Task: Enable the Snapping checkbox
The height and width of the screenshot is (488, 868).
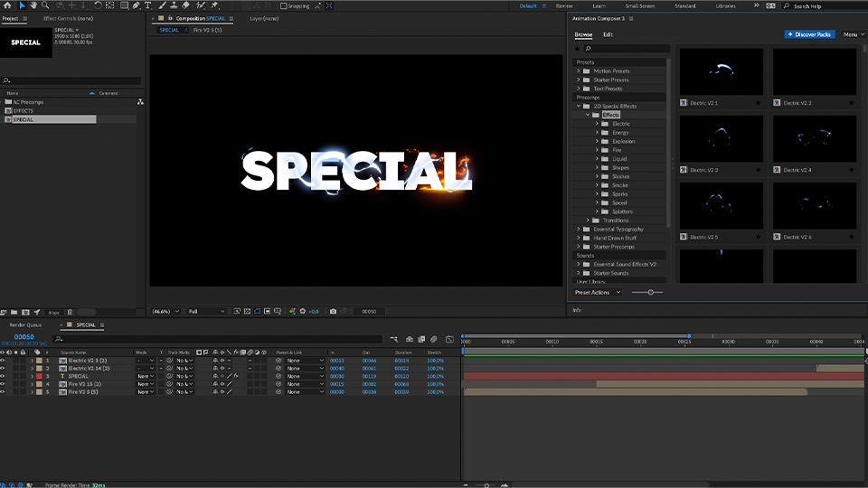Action: [284, 5]
